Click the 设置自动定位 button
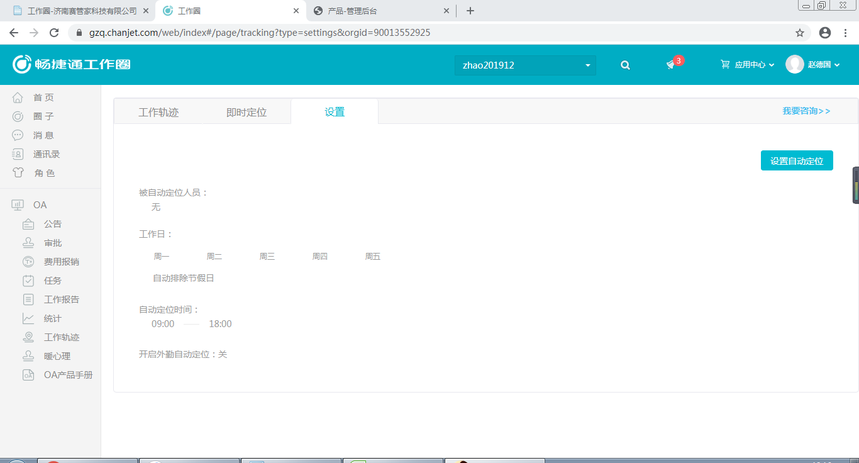Screen dimensions: 859x463 point(797,161)
